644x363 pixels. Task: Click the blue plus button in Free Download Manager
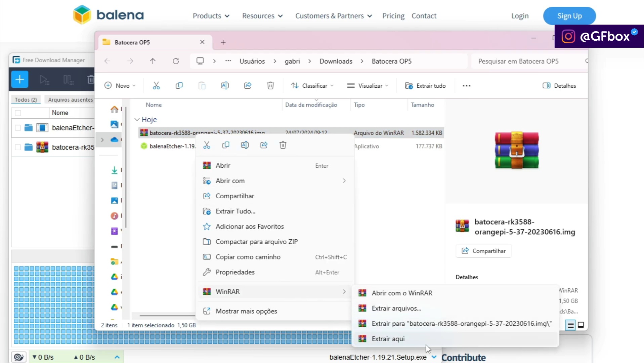[x=20, y=80]
